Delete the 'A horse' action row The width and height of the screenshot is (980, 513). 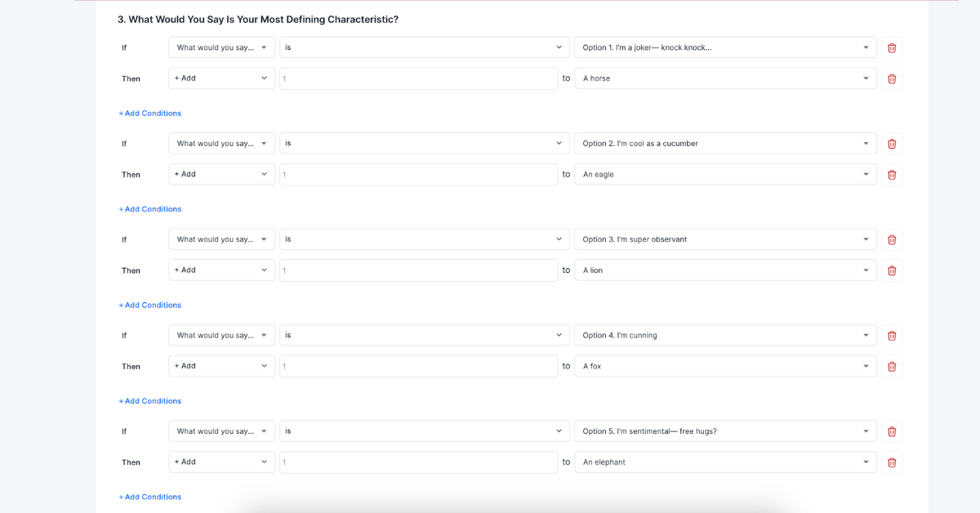(892, 78)
